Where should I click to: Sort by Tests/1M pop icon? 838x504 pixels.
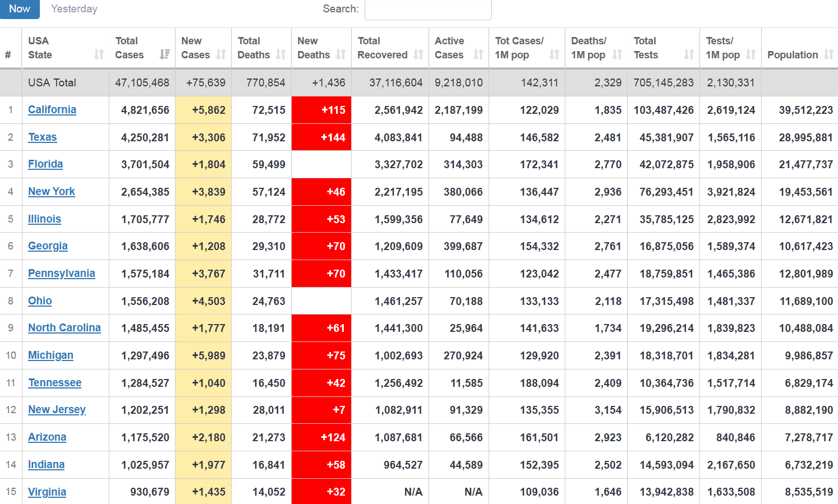click(751, 54)
